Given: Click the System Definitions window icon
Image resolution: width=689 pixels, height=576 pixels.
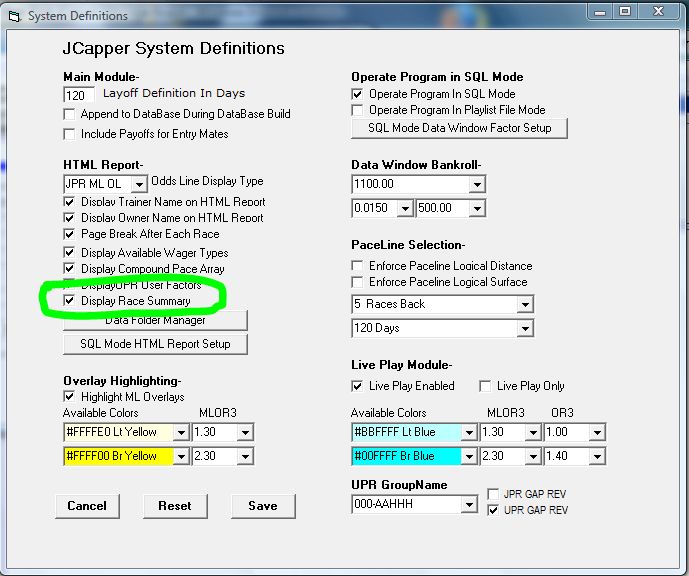Looking at the screenshot, I should (x=15, y=16).
